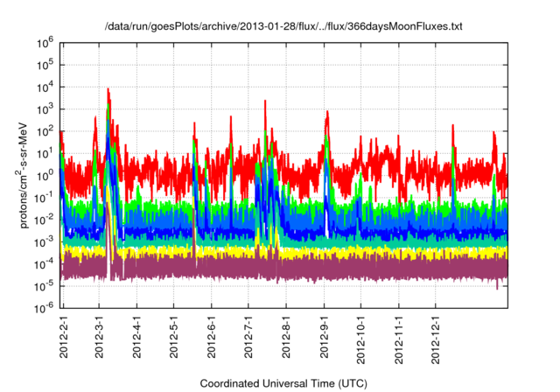Click the 10^3 y-axis tick label

[x=45, y=110]
